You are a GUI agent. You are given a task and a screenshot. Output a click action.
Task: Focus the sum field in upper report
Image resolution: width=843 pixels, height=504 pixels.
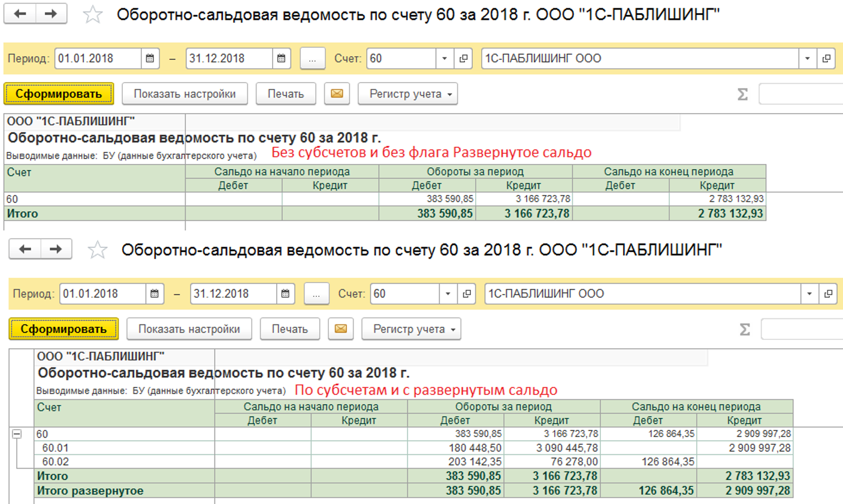[x=800, y=94]
